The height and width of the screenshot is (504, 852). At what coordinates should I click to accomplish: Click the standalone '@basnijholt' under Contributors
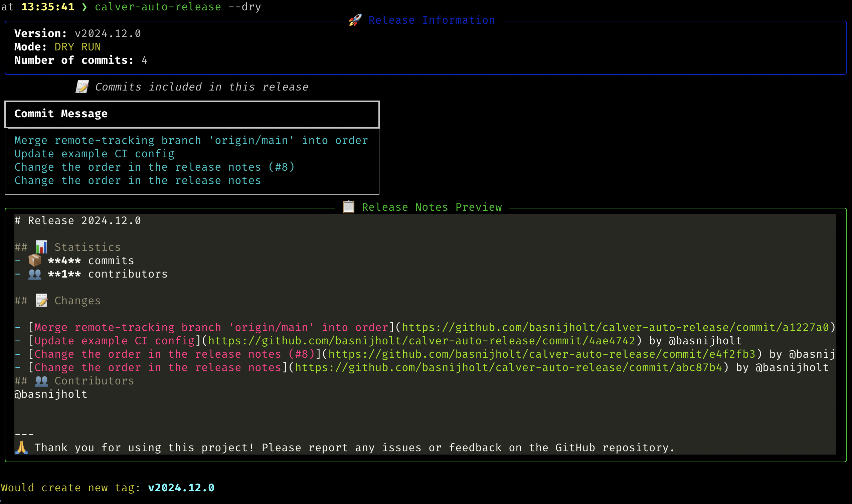click(51, 394)
